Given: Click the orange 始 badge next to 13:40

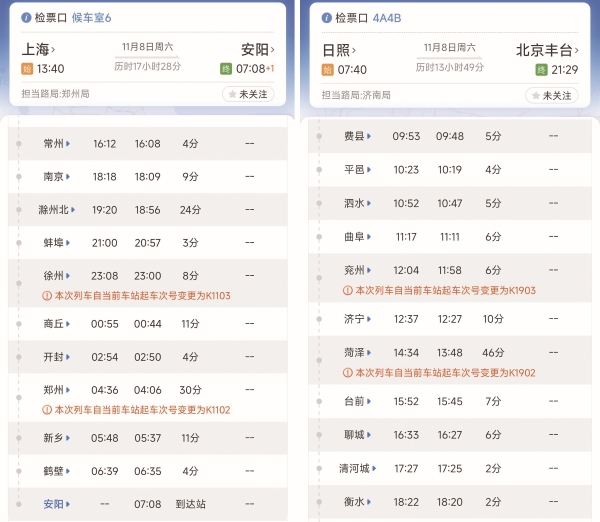Looking at the screenshot, I should point(27,69).
